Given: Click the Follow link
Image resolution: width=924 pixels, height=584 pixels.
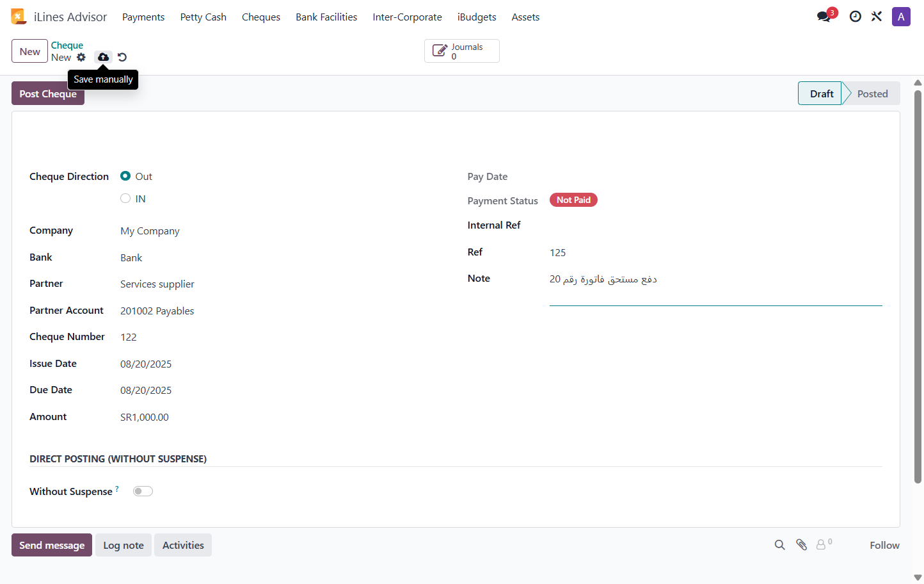Looking at the screenshot, I should coord(884,545).
